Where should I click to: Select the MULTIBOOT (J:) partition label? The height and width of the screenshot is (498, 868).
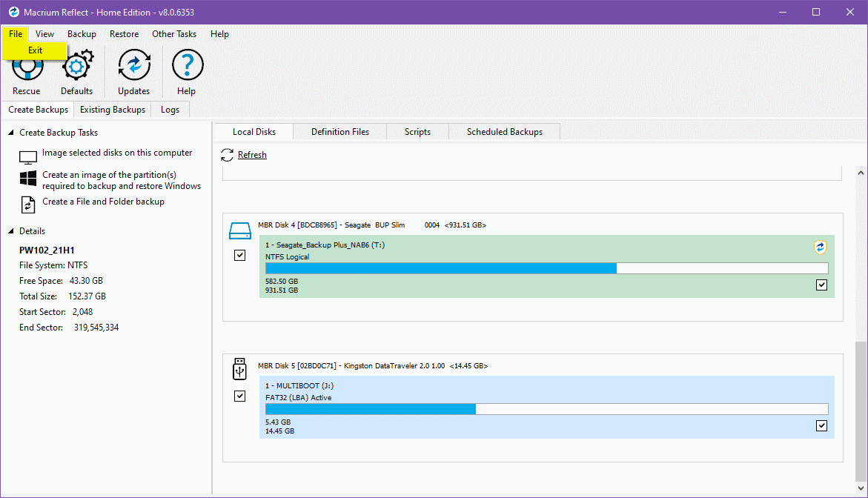tap(299, 385)
